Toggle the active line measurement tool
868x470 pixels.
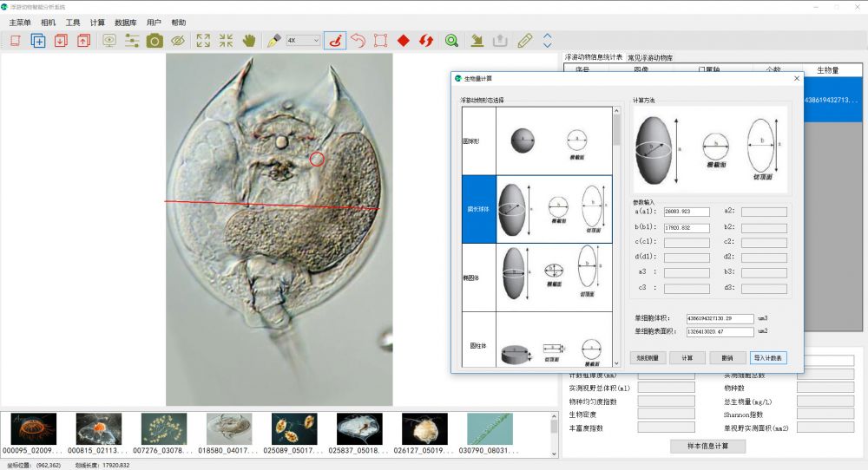click(x=334, y=40)
